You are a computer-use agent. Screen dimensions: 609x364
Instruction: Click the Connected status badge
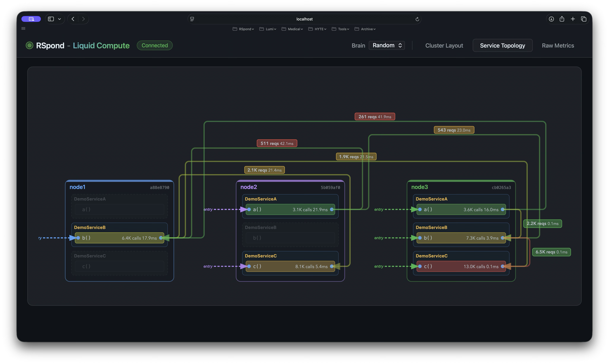tap(155, 45)
